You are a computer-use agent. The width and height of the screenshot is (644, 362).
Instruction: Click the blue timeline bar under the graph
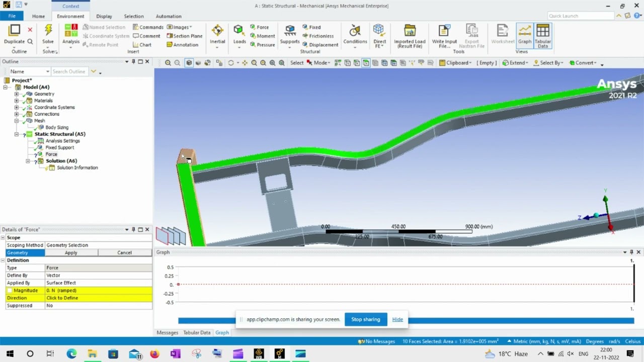[406, 321]
